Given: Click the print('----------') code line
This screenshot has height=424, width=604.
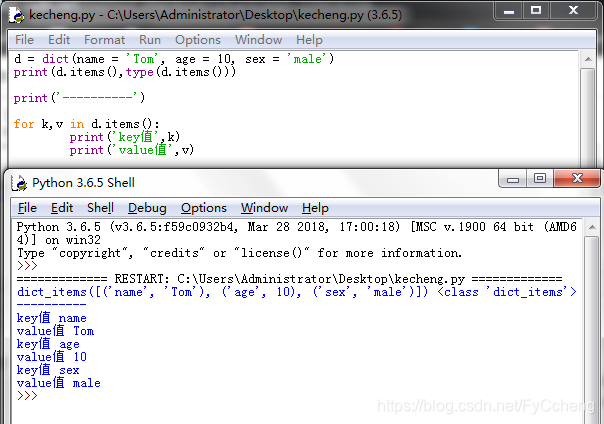Looking at the screenshot, I should tap(79, 98).
